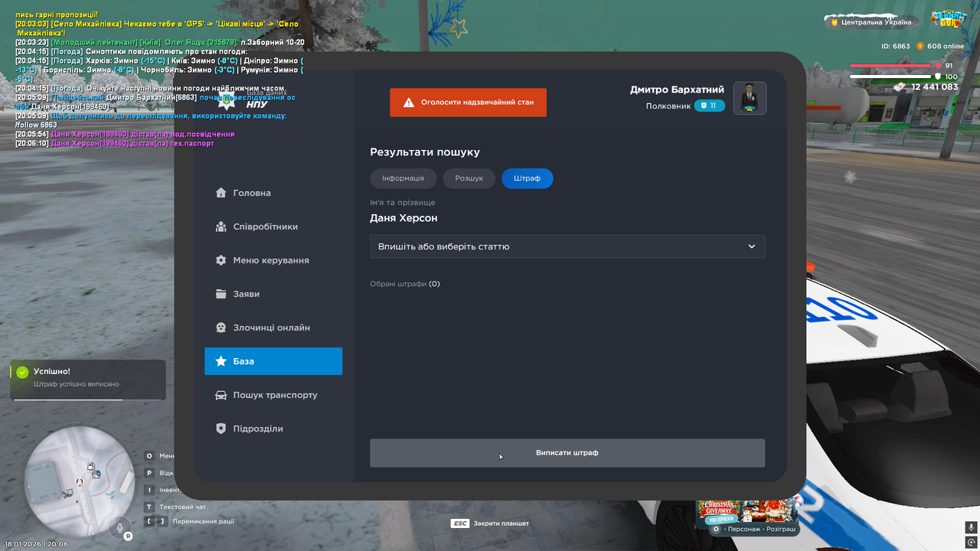Click the Даня Херсон name text
Image resolution: width=980 pixels, height=551 pixels.
[x=403, y=218]
